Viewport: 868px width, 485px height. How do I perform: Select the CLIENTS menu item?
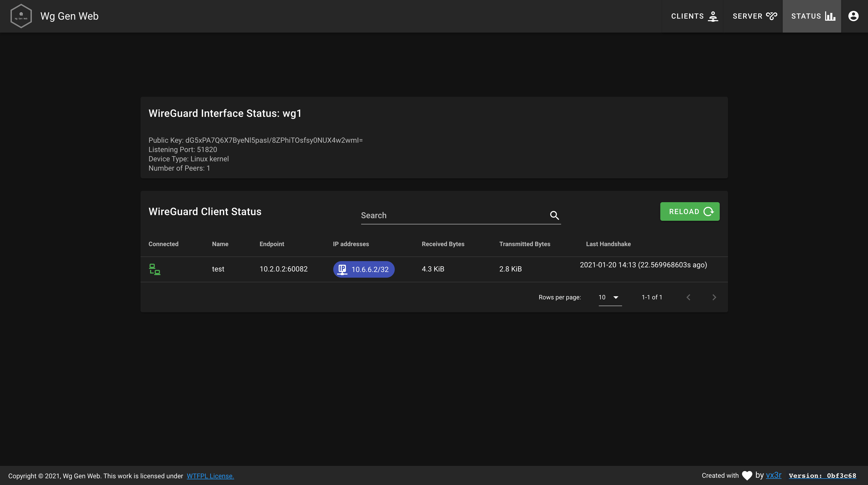tap(693, 16)
